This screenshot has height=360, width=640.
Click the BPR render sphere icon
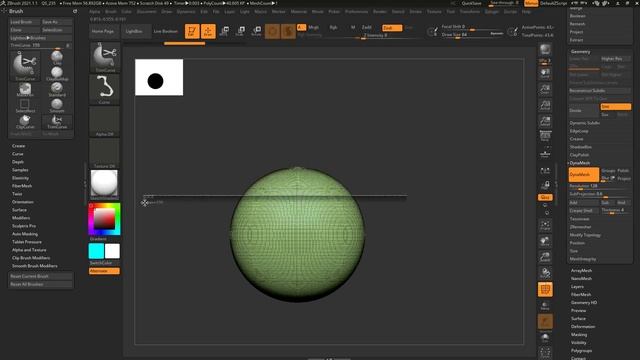pyautogui.click(x=545, y=50)
